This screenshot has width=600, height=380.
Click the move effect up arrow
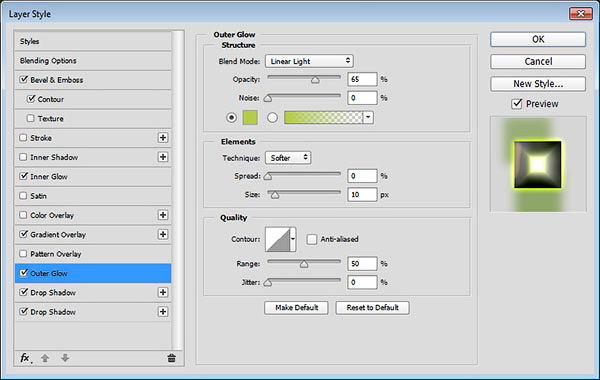point(45,358)
